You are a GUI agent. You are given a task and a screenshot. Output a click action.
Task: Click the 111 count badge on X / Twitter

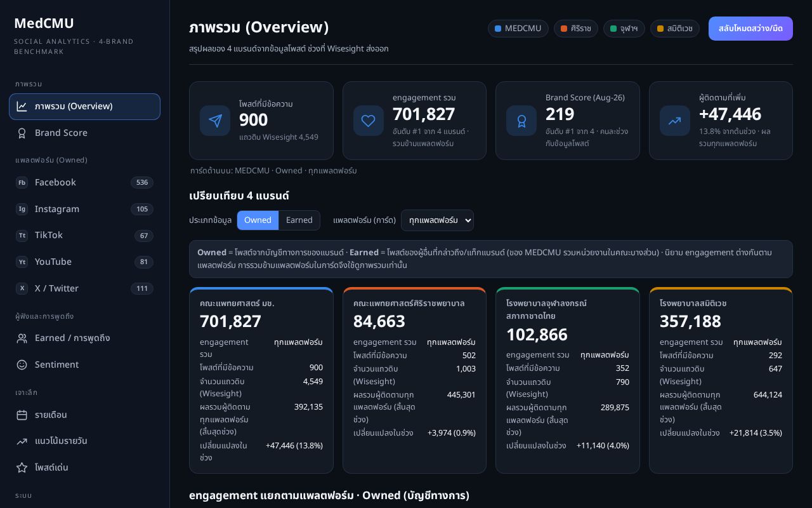pos(142,289)
